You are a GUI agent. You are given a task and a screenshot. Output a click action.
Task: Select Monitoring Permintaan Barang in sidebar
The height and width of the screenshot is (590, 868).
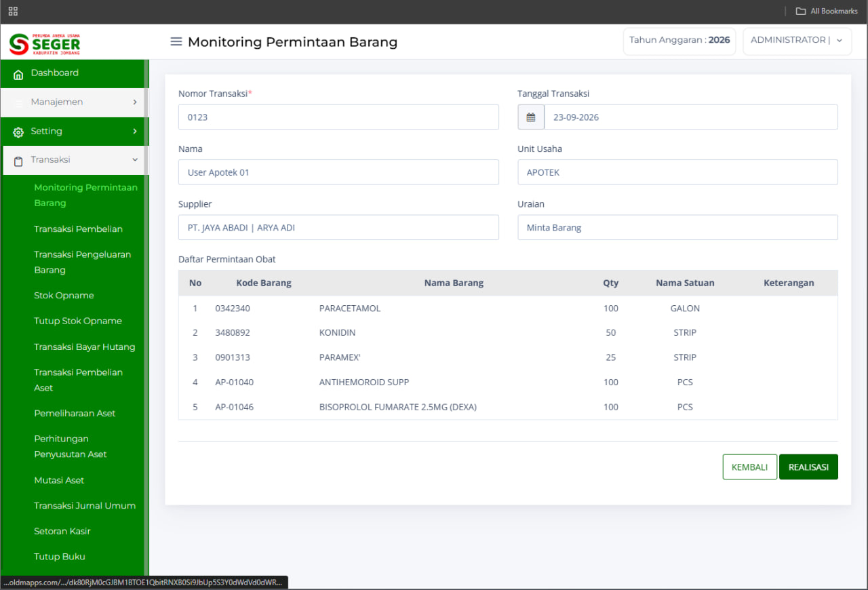point(86,195)
